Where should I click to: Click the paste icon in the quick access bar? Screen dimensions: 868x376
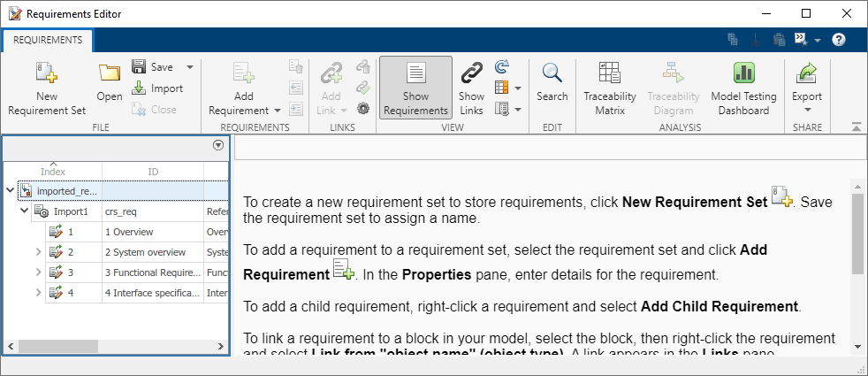point(780,39)
